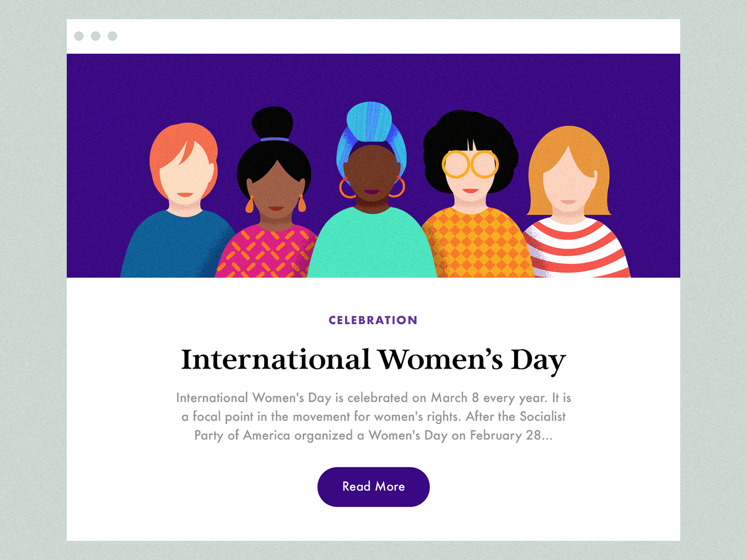Click the leftmost window control dot
747x560 pixels.
tap(79, 36)
